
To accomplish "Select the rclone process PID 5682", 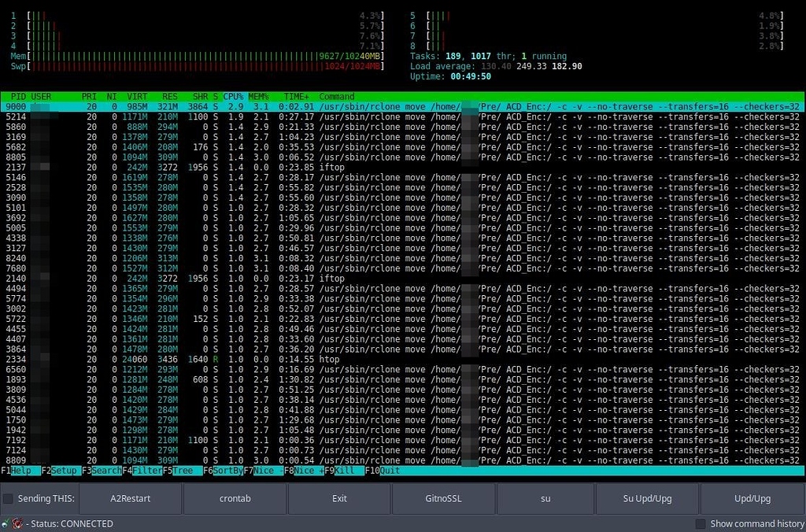I will tap(403, 147).
